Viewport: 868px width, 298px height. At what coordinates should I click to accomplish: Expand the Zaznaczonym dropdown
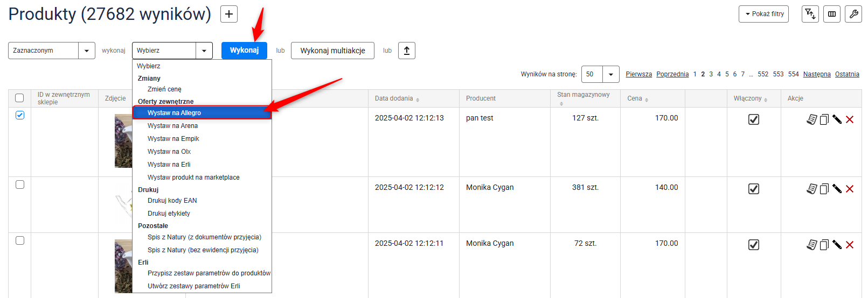click(86, 51)
